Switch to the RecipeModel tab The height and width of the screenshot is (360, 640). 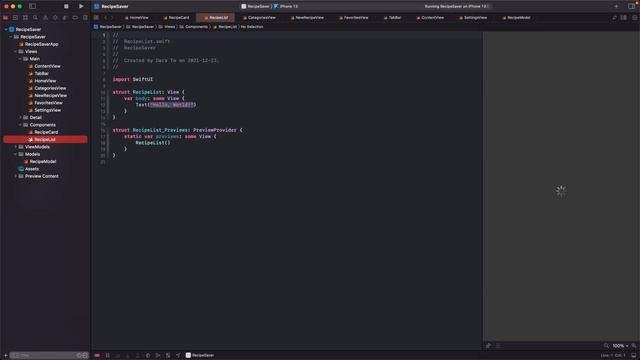coord(516,18)
